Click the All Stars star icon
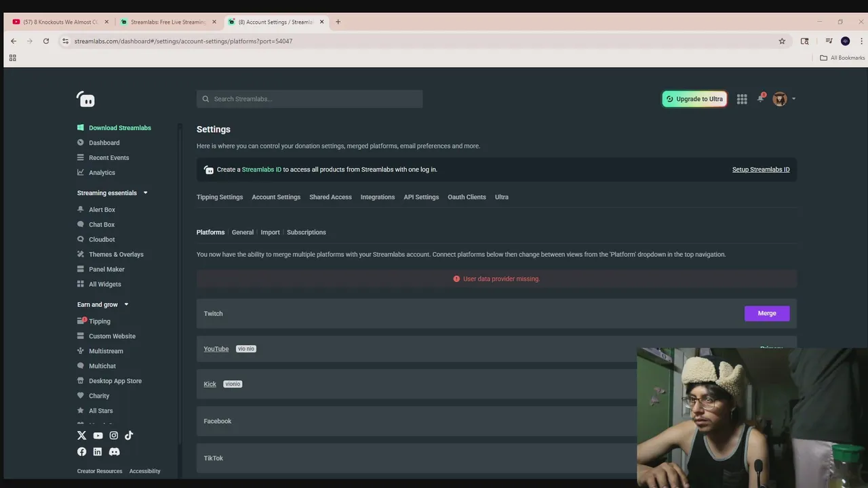The width and height of the screenshot is (868, 488). [81, 411]
